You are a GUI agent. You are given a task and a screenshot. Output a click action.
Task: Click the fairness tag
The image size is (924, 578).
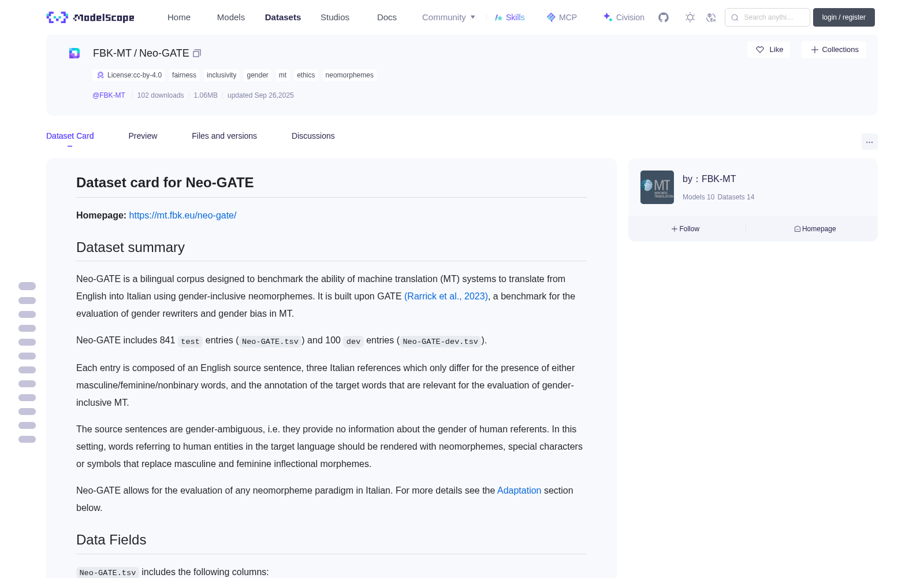click(184, 75)
